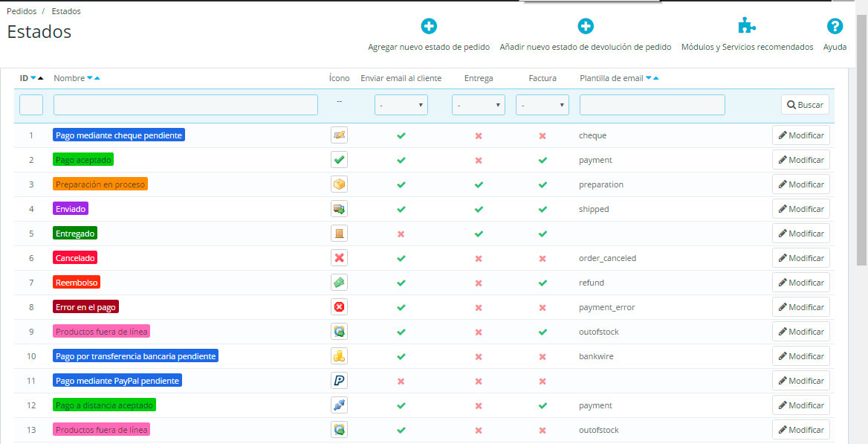Select the blue Pago mediante cheque pendiente label
Viewport: 868px width, 444px height.
[x=118, y=135]
